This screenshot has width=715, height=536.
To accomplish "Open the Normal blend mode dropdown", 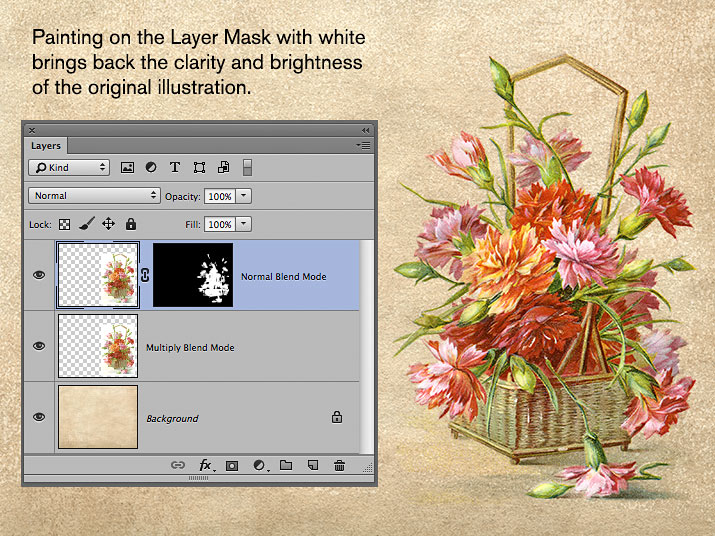I will pyautogui.click(x=94, y=196).
